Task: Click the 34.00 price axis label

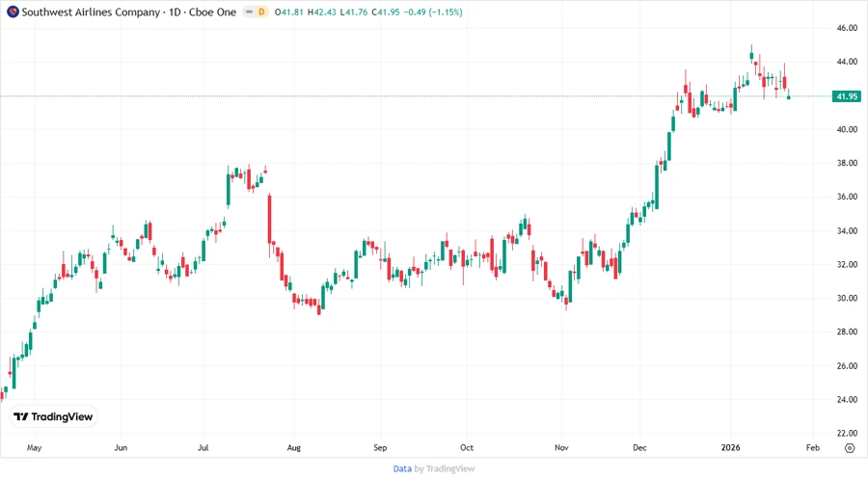Action: click(x=847, y=230)
